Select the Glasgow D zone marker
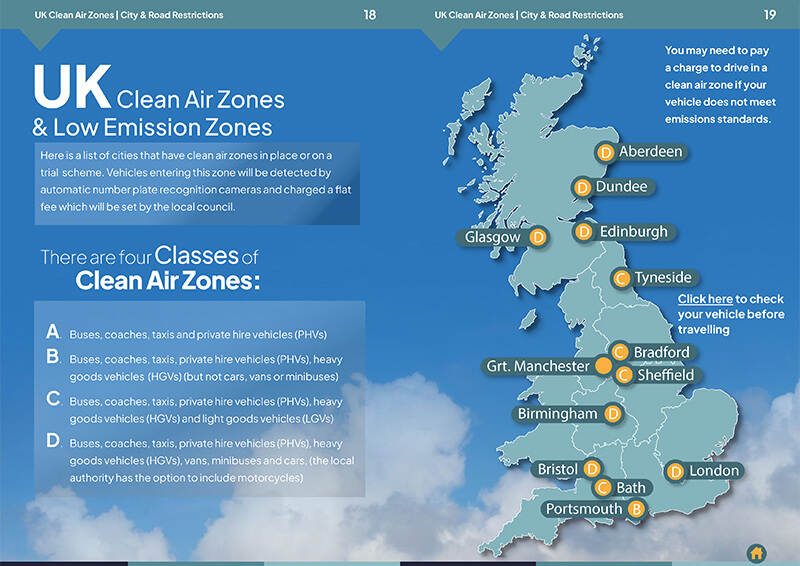The width and height of the screenshot is (800, 566). click(538, 237)
